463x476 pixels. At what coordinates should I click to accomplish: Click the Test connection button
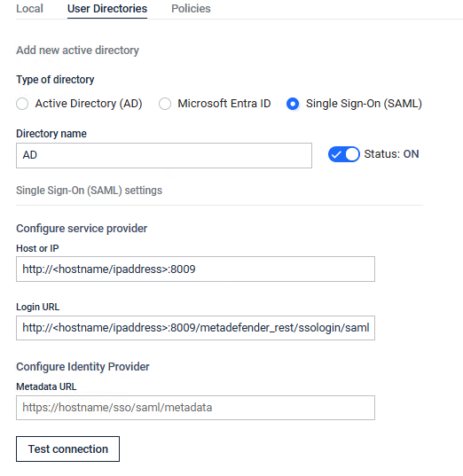tap(67, 449)
